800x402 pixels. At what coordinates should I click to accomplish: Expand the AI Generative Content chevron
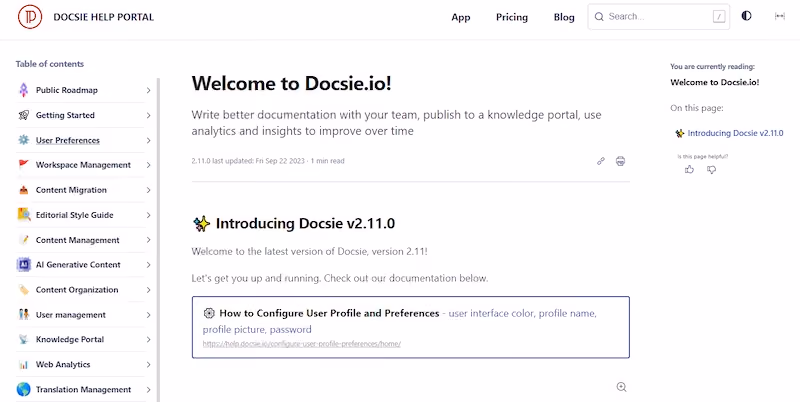click(148, 265)
